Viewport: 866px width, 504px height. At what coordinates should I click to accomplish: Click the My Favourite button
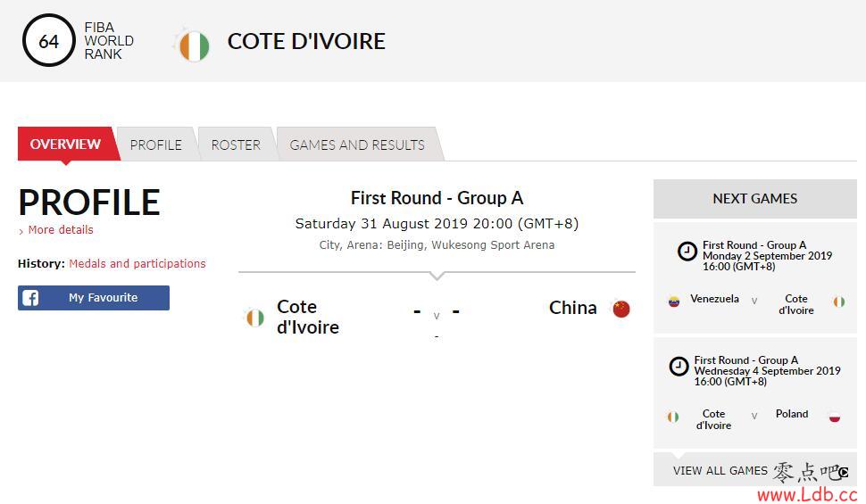[94, 298]
